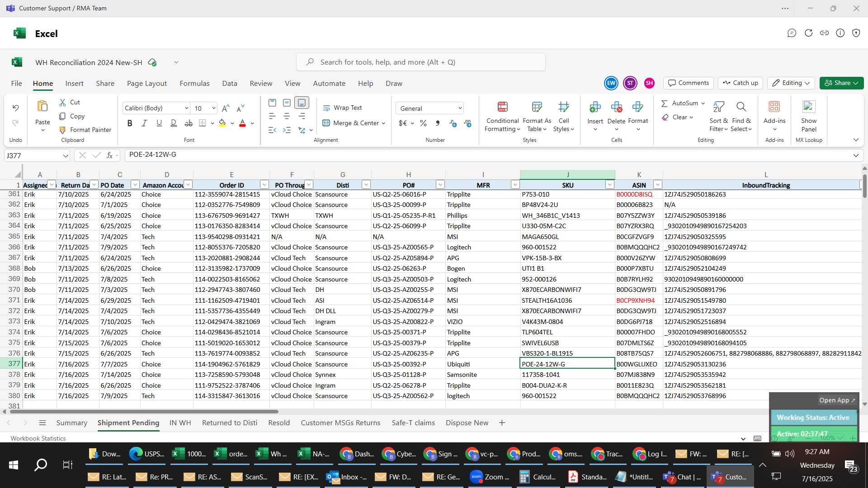Expand the formula bar
This screenshot has width=868, height=488.
(856, 155)
